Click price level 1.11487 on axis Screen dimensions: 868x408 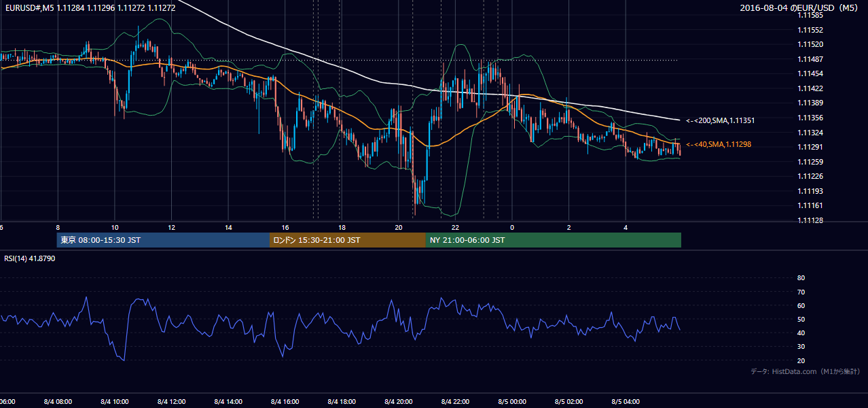pyautogui.click(x=810, y=59)
